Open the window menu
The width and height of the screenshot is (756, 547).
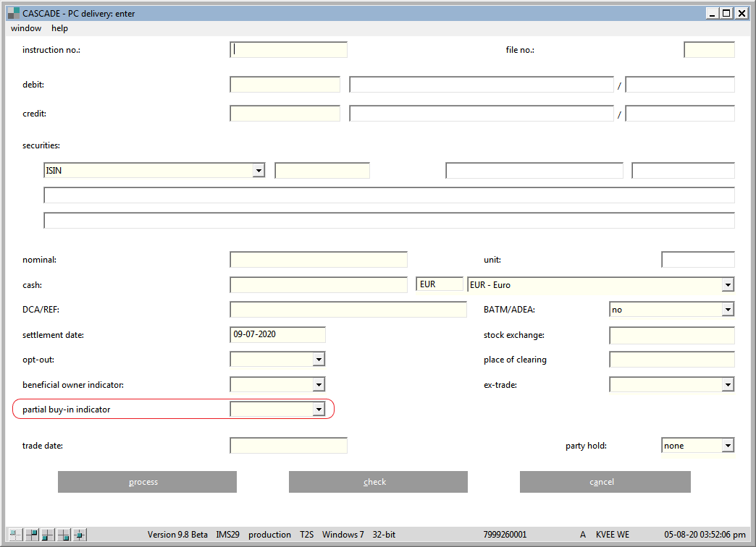click(x=26, y=28)
